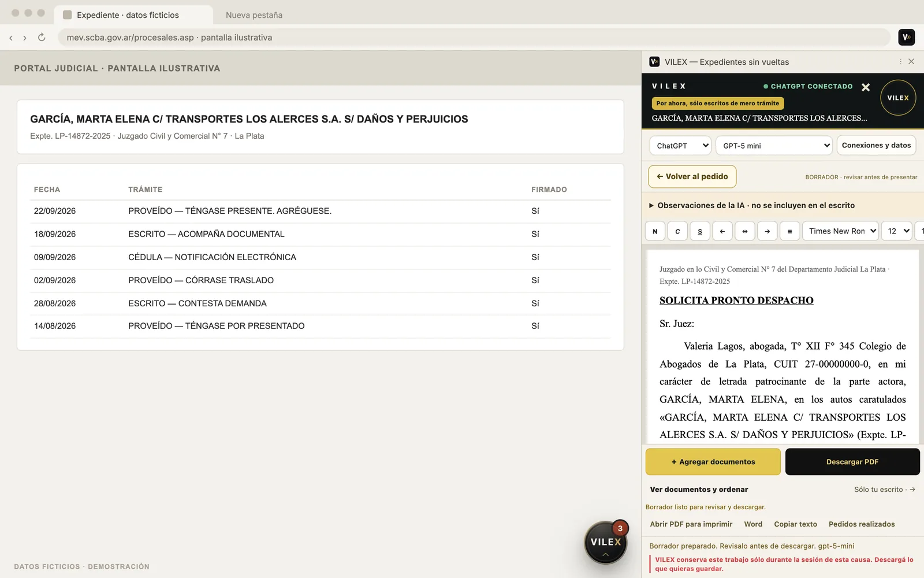Click the VILEX extension icon in browser toolbar

tap(907, 37)
